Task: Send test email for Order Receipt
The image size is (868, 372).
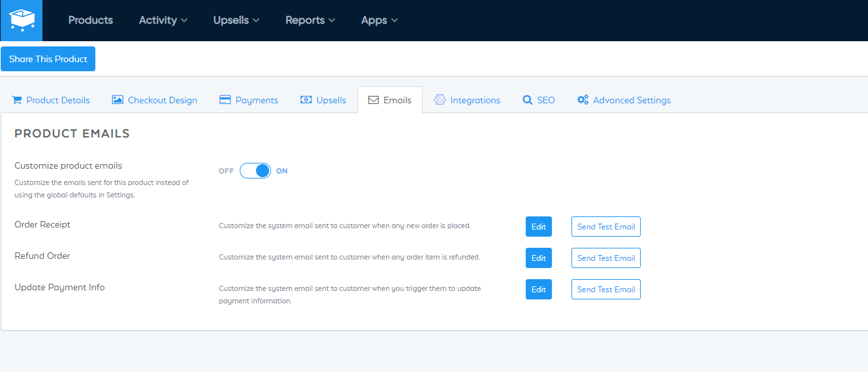Action: 606,227
